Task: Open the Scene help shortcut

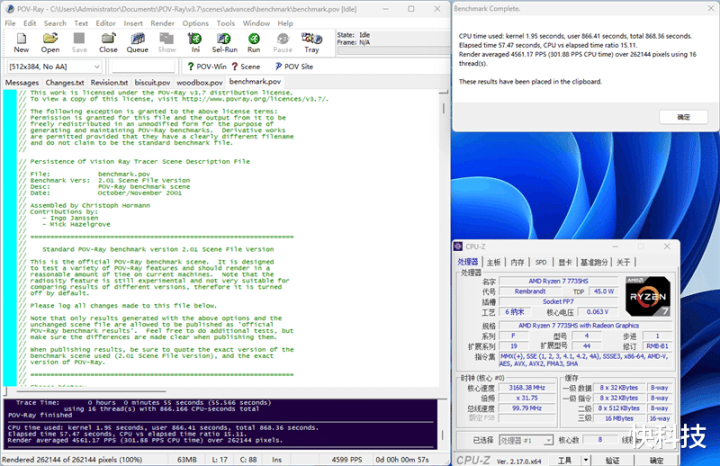Action: point(246,66)
